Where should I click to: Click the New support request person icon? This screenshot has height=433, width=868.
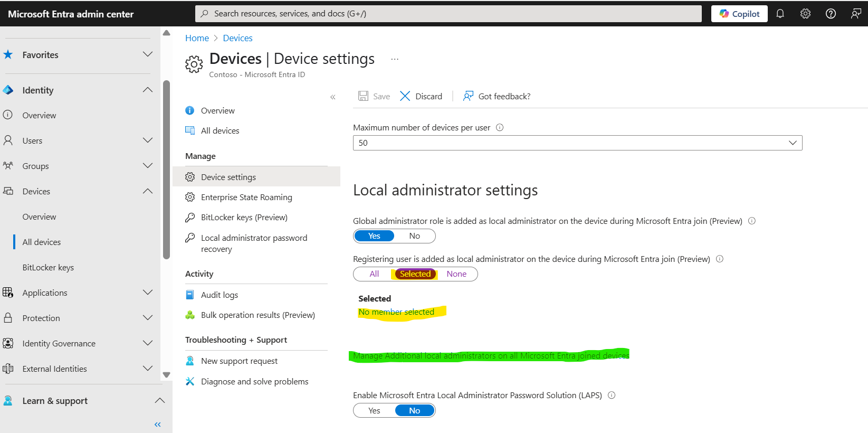(x=190, y=361)
